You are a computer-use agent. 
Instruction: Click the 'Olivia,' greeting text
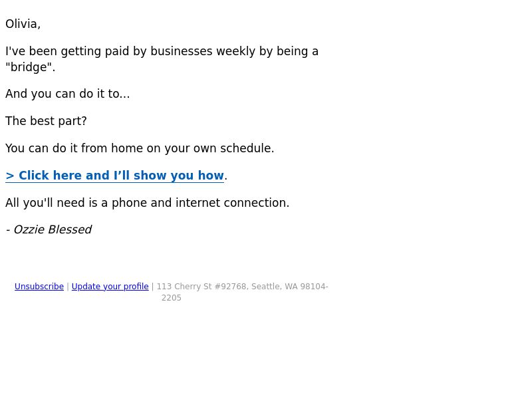click(23, 24)
